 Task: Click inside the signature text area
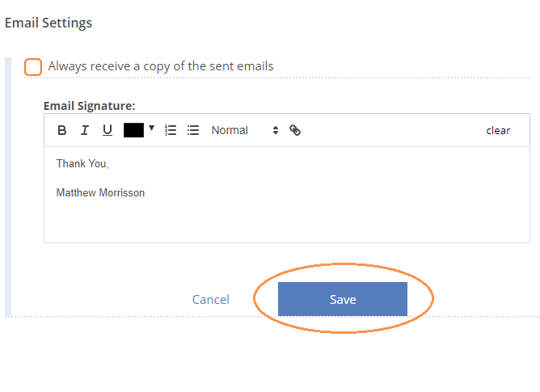(287, 195)
